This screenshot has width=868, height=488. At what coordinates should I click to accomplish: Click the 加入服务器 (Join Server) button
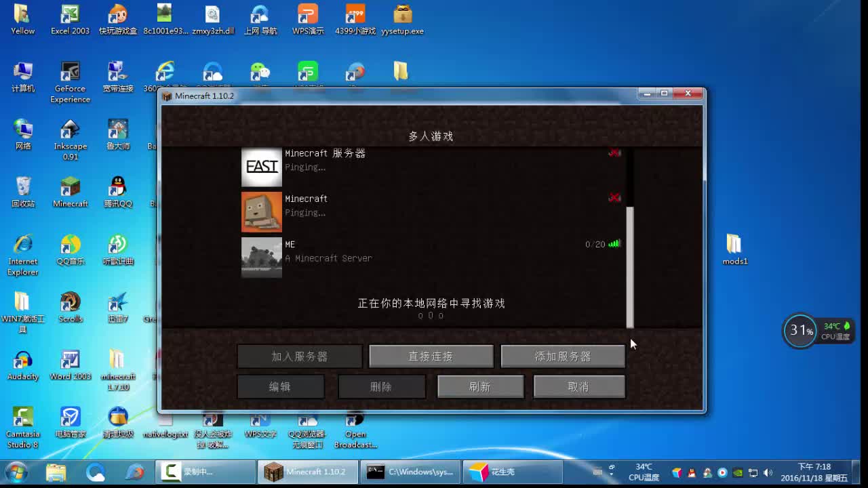[300, 357]
